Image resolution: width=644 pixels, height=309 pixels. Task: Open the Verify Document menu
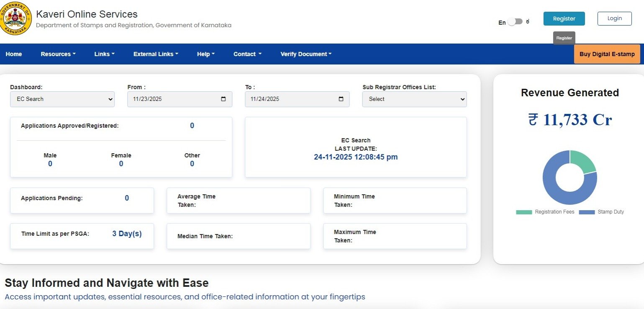point(306,54)
